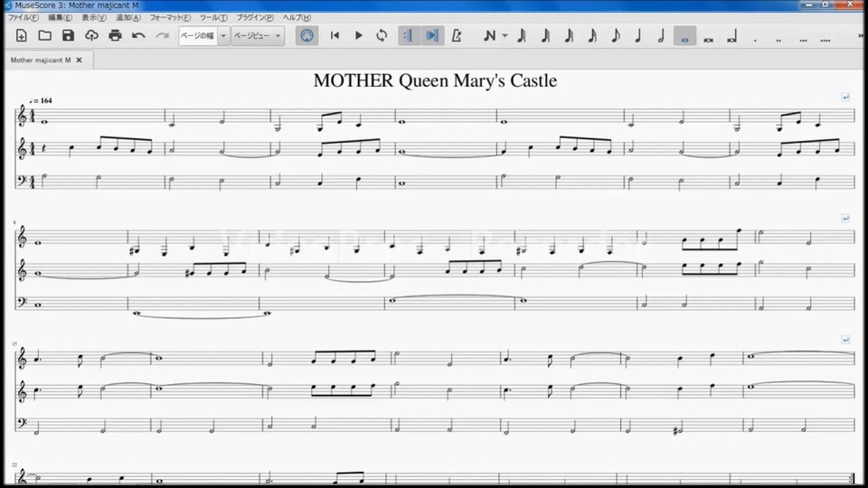
Task: Apply a triple augmentation dot
Action: click(803, 39)
